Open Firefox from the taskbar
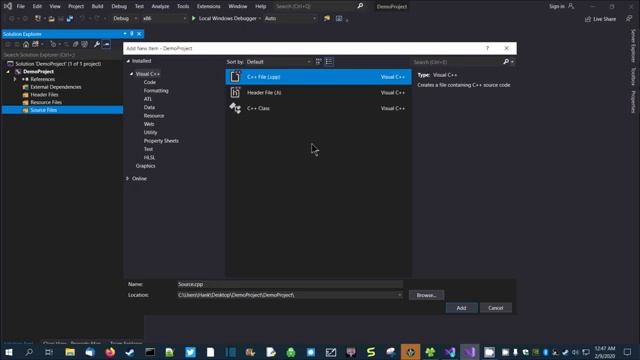640x360 pixels. coord(110,352)
